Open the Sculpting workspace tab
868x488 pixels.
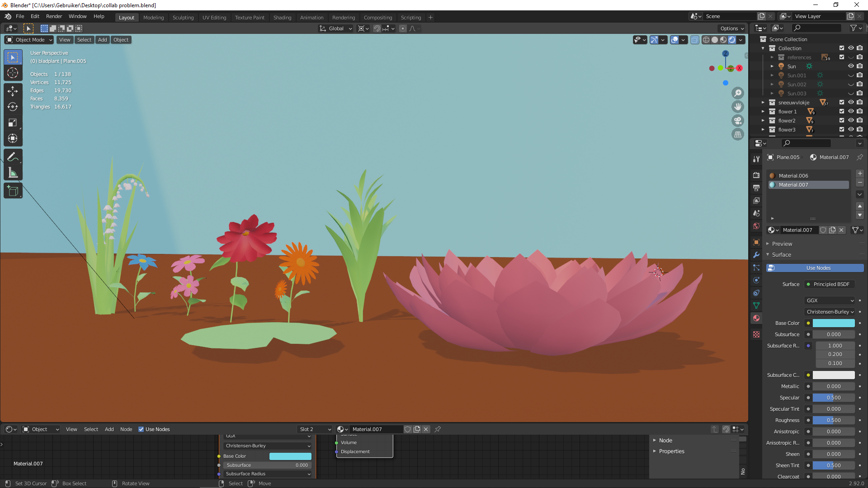pyautogui.click(x=183, y=18)
